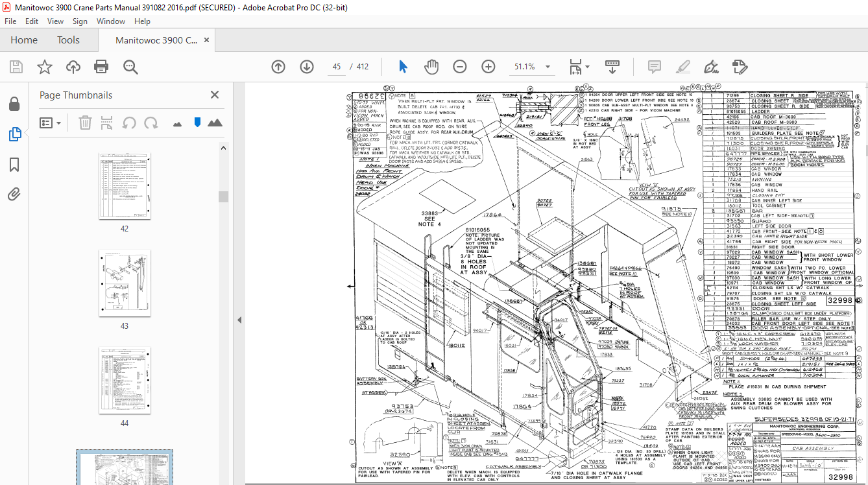Open the Bookmarks sidebar panel
Screen dimensions: 868x485
tap(14, 165)
